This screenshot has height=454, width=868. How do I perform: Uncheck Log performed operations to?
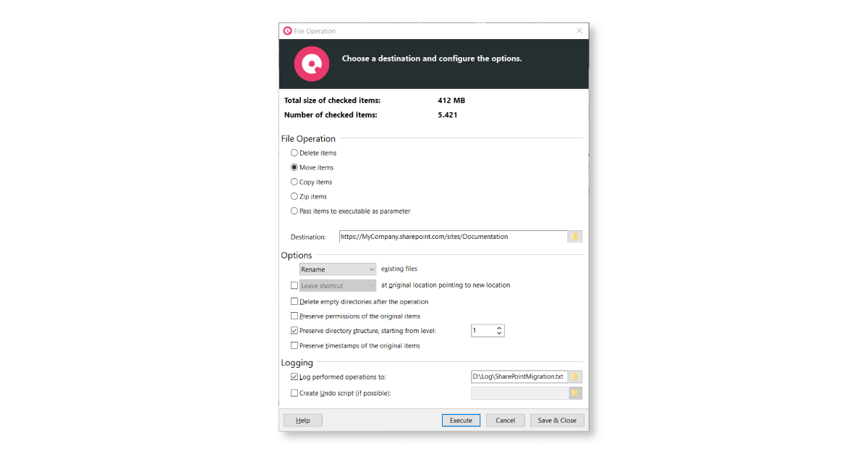pyautogui.click(x=294, y=377)
